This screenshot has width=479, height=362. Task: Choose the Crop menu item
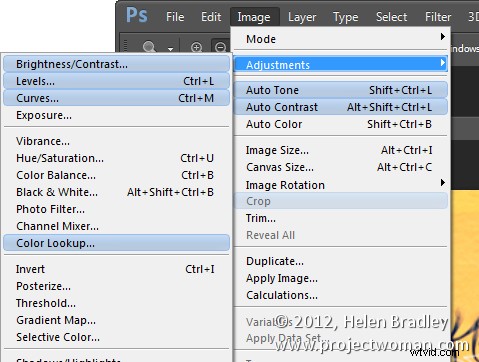pos(340,201)
